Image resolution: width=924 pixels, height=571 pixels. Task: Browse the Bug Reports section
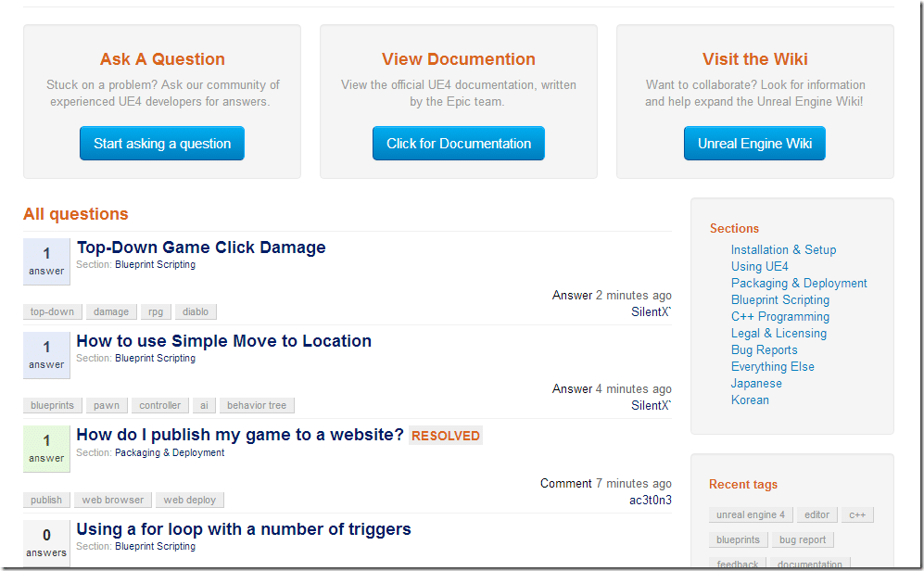pos(764,350)
